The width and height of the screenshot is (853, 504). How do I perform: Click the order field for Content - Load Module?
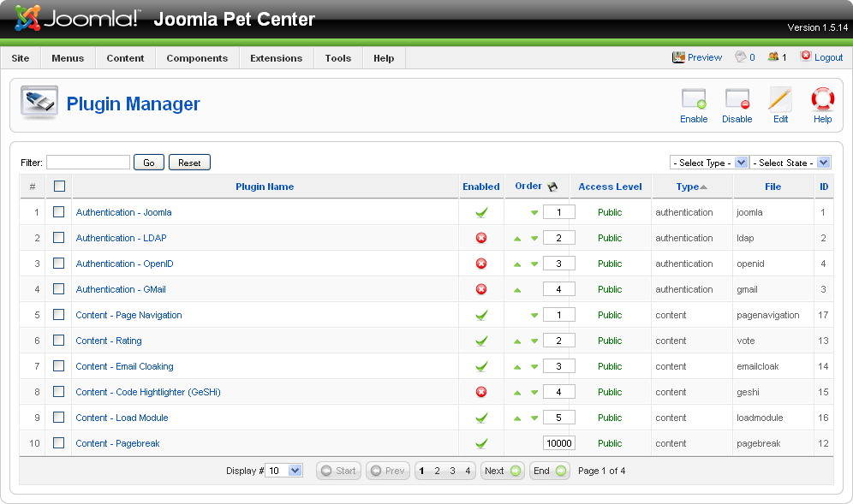pyautogui.click(x=558, y=418)
